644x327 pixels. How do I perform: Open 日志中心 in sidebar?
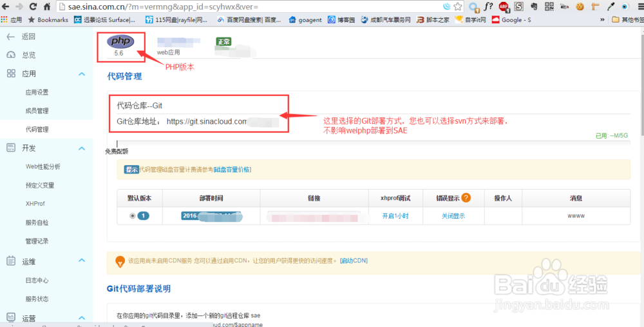point(37,281)
